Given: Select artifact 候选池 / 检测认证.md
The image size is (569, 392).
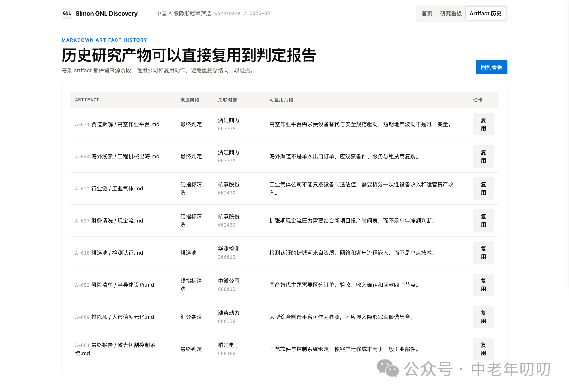Looking at the screenshot, I should (x=117, y=253).
